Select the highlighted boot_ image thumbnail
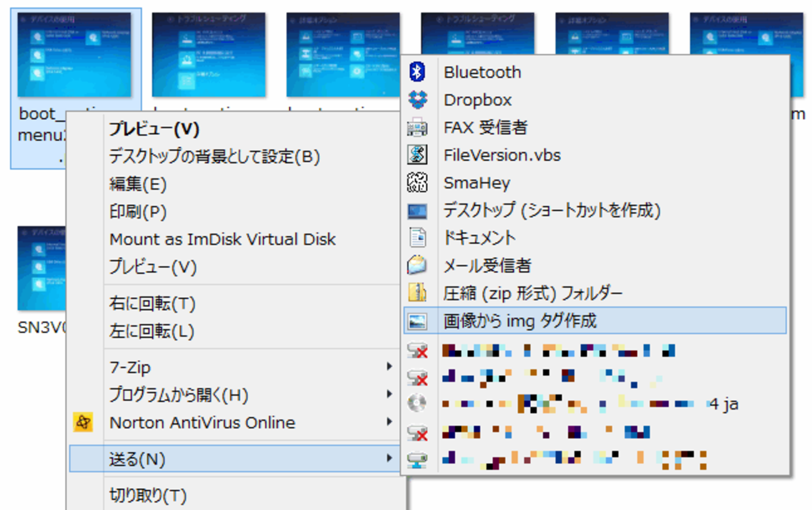 click(74, 55)
